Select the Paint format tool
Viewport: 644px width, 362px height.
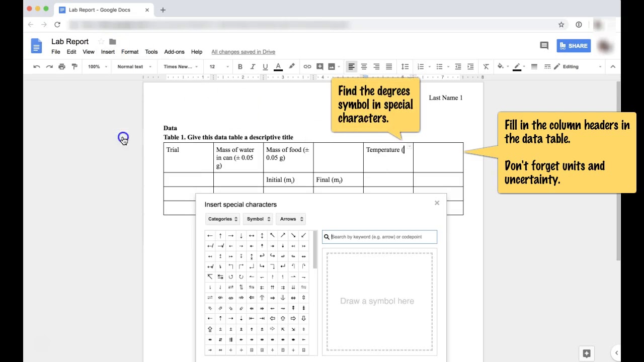point(74,66)
